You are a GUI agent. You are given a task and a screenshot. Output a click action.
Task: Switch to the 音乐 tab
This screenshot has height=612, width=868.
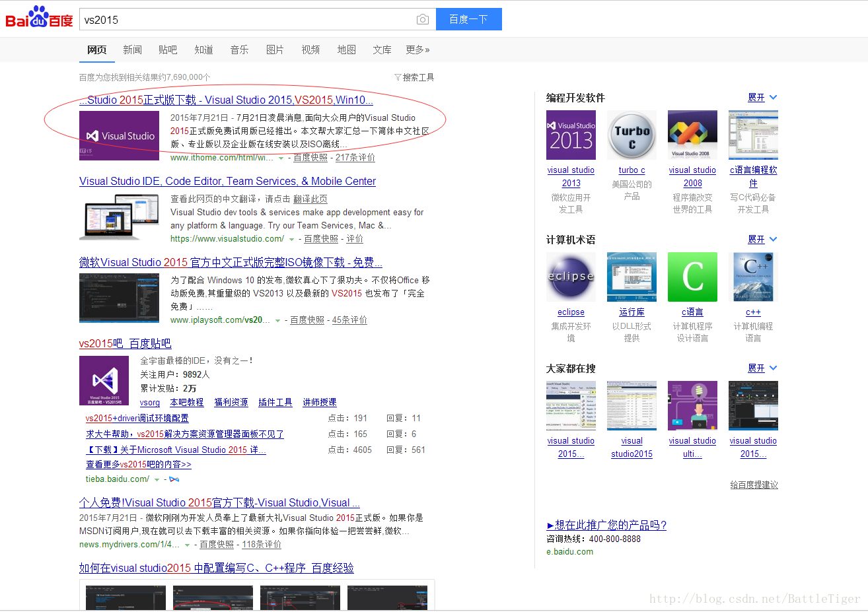pos(239,50)
